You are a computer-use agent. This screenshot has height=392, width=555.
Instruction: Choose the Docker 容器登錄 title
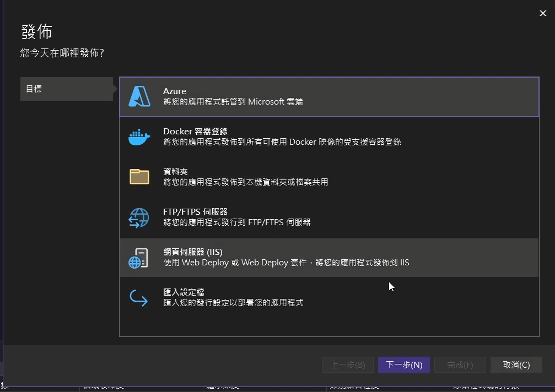[195, 132]
